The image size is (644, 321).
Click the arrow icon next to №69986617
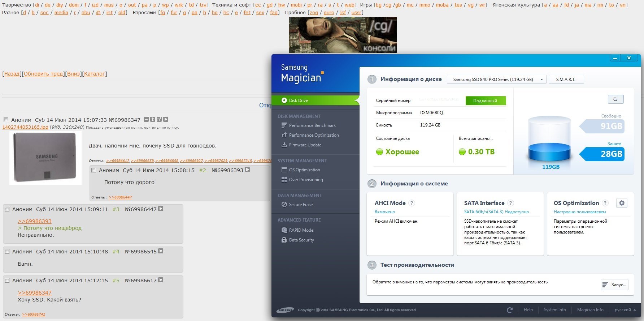(x=161, y=280)
